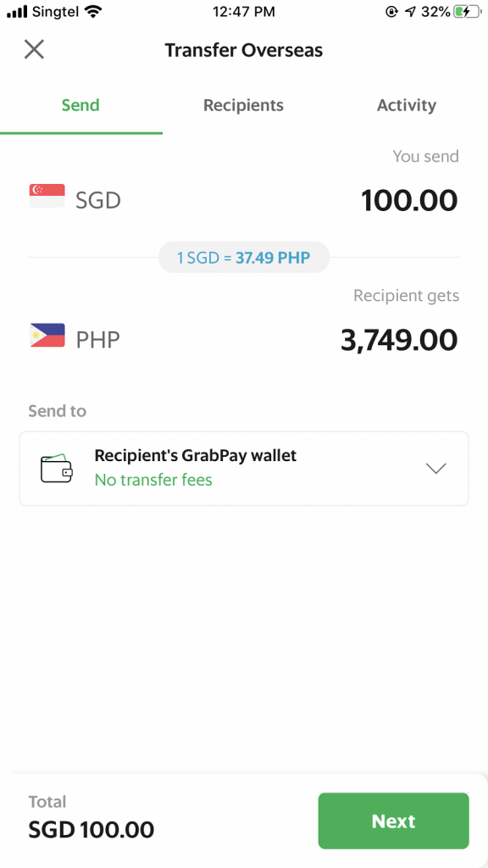Tap the No transfer fees link
This screenshot has height=868, width=488.
(153, 480)
